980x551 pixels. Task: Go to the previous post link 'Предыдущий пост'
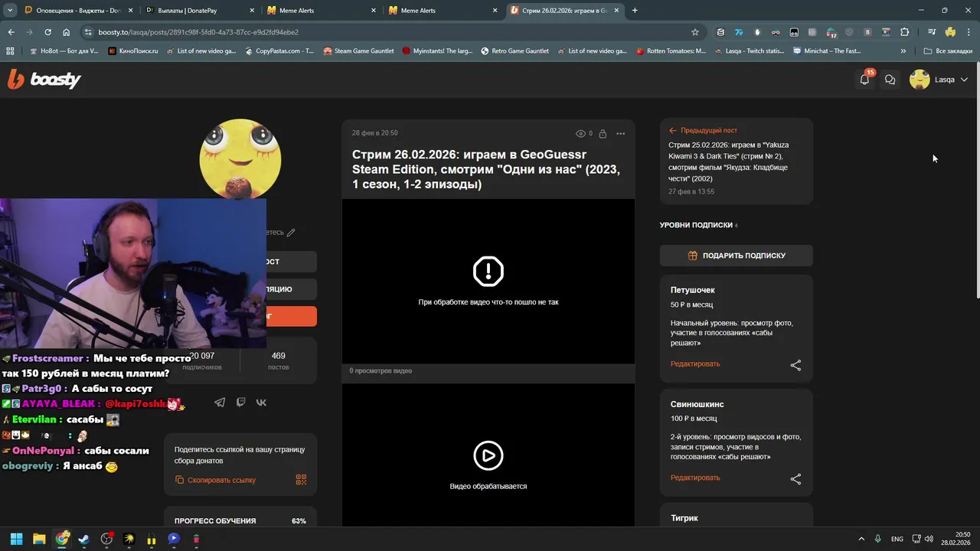coord(703,130)
